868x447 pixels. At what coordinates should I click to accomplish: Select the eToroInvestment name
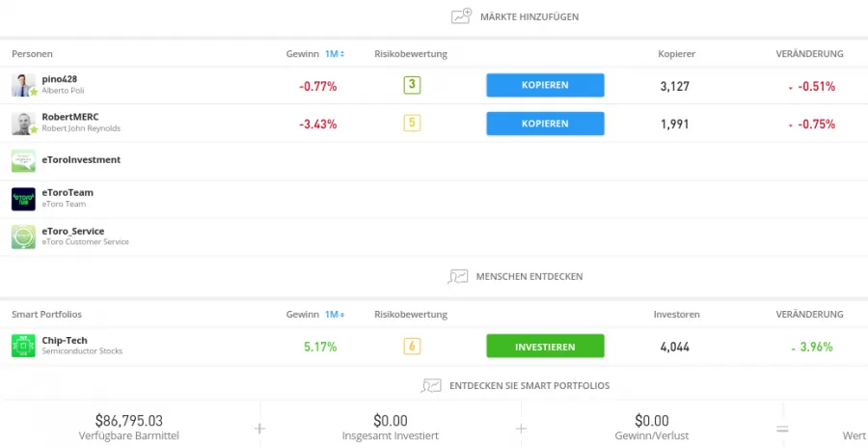[x=81, y=159]
